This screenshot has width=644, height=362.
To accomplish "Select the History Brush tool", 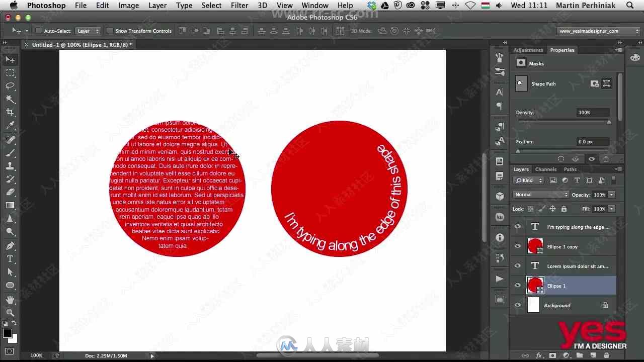I will 10,179.
